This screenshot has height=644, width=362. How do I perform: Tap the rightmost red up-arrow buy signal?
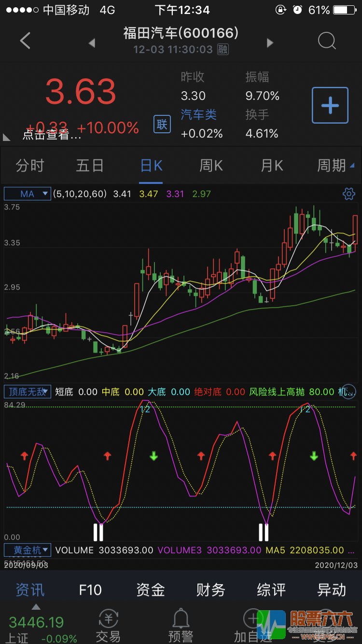tap(353, 456)
